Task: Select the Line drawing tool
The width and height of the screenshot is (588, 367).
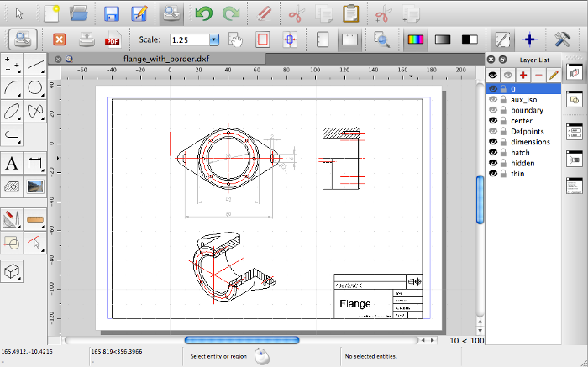Action: [x=35, y=64]
